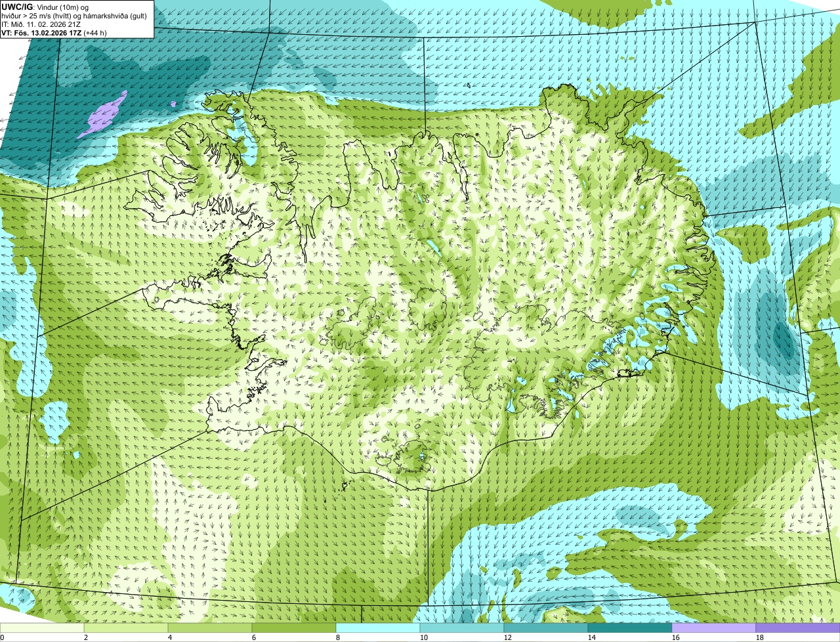Click the 'UWC/IG: Vindur (10m) og' title line
The width and height of the screenshot is (840, 642).
[45, 7]
